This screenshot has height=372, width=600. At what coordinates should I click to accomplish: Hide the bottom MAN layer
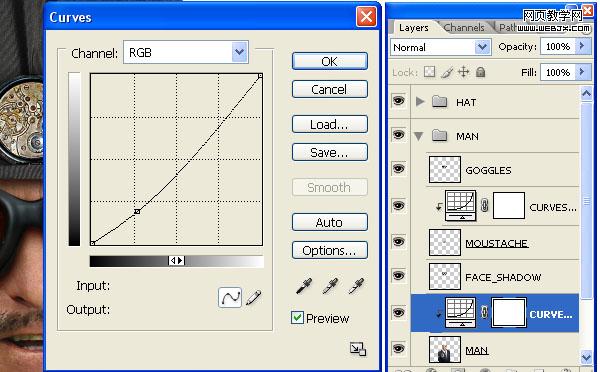click(x=398, y=348)
